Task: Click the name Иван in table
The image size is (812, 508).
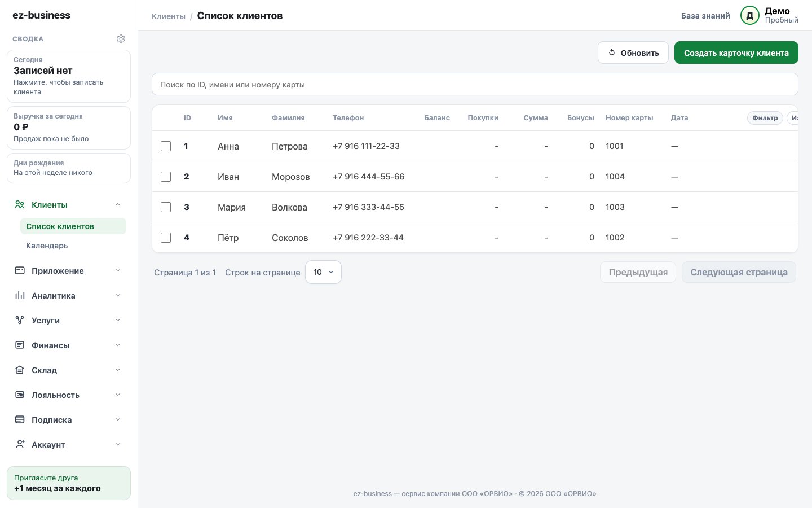Action: click(x=228, y=177)
